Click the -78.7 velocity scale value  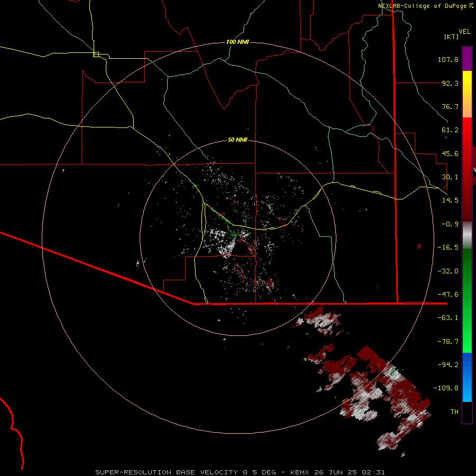point(448,342)
